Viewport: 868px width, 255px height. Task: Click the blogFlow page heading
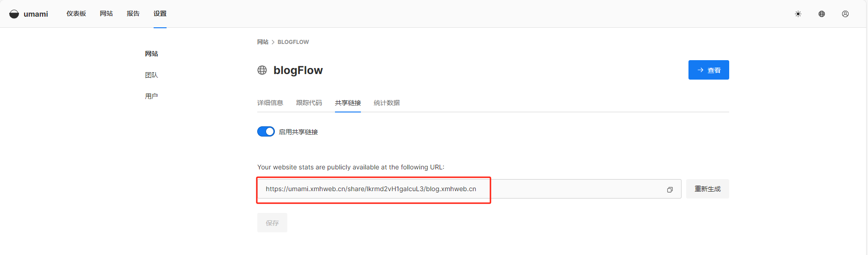point(298,70)
